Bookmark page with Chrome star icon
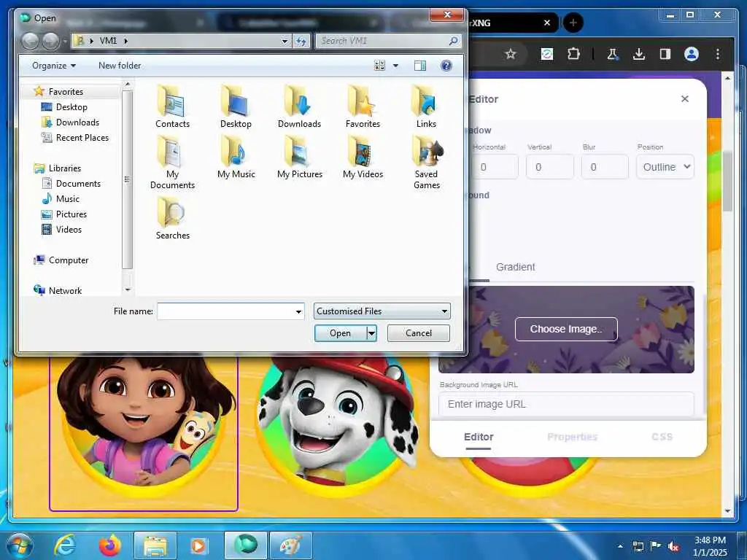747x560 pixels. [x=510, y=54]
